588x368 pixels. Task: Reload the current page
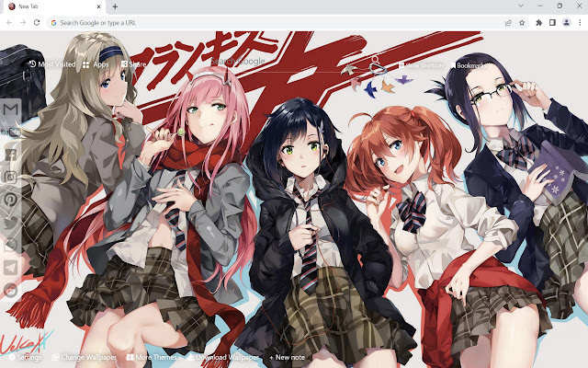(x=37, y=22)
